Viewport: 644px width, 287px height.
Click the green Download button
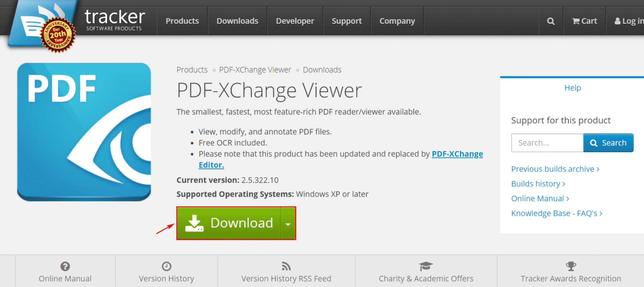point(229,223)
